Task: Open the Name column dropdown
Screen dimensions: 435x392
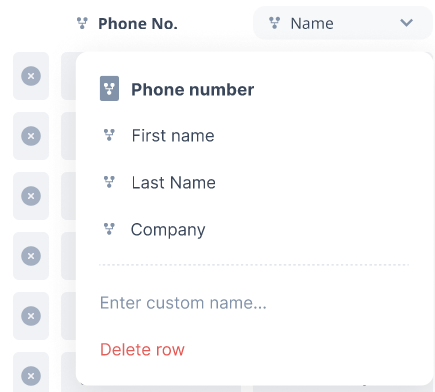Action: (x=343, y=23)
